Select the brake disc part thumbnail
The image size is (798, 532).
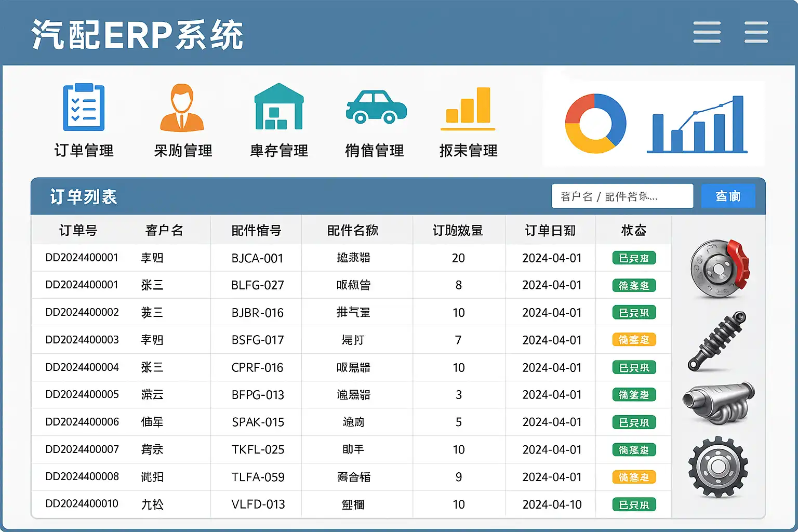(720, 268)
